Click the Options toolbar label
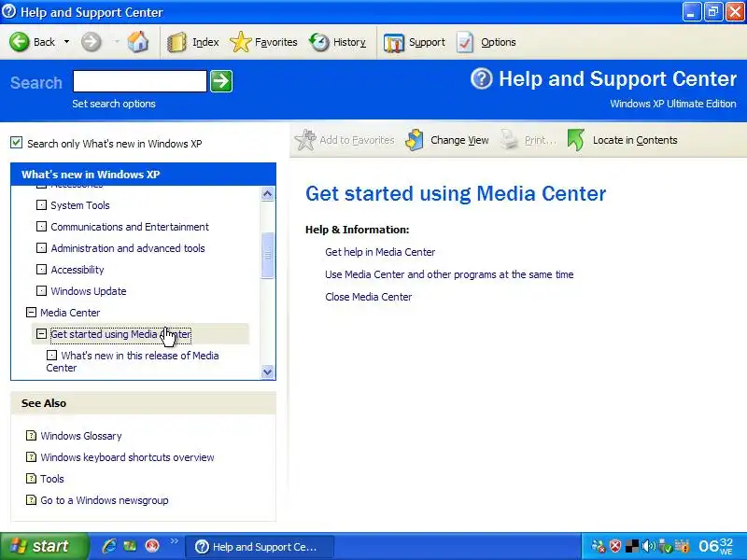Screen dimensions: 747x560 [x=499, y=42]
